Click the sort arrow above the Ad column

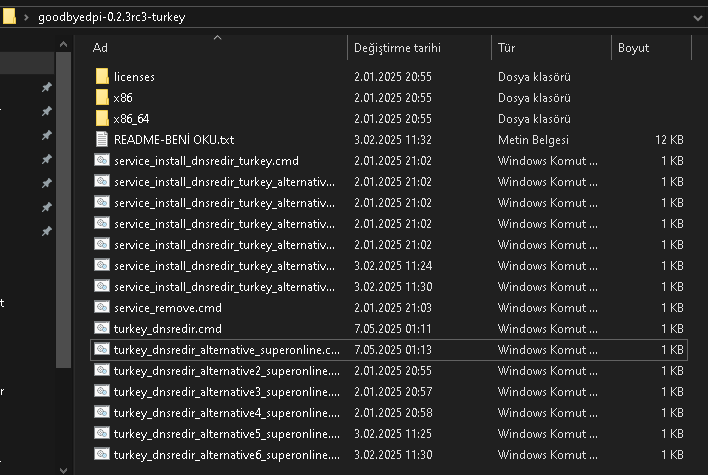pos(218,38)
